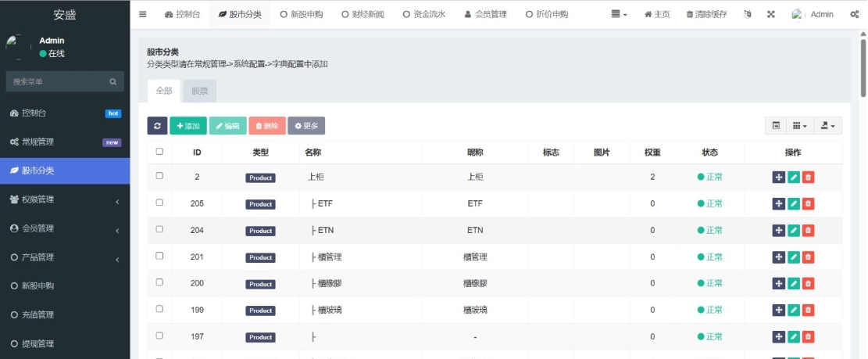The height and width of the screenshot is (359, 868).
Task: Toggle the sidebar hamburger menu icon
Action: point(142,14)
